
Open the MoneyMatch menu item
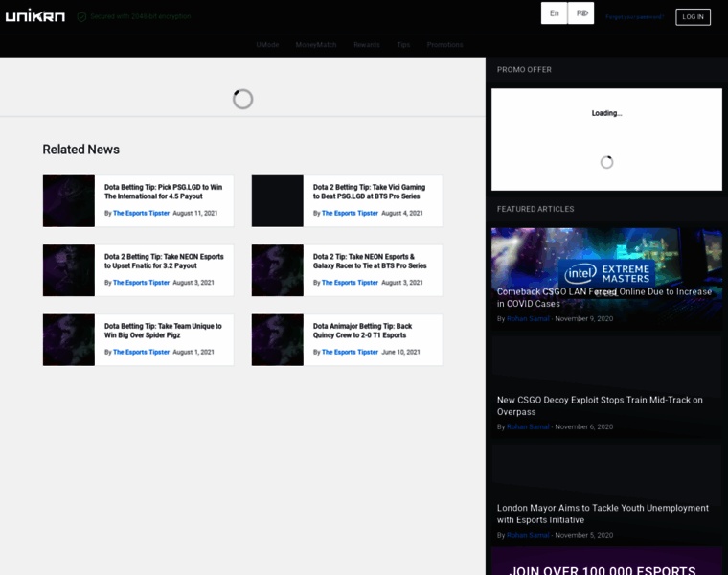coord(316,45)
